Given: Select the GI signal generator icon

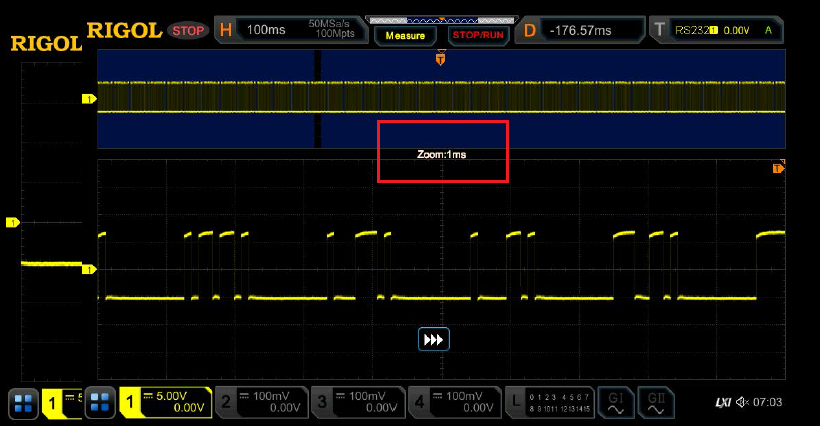Looking at the screenshot, I should tap(615, 403).
